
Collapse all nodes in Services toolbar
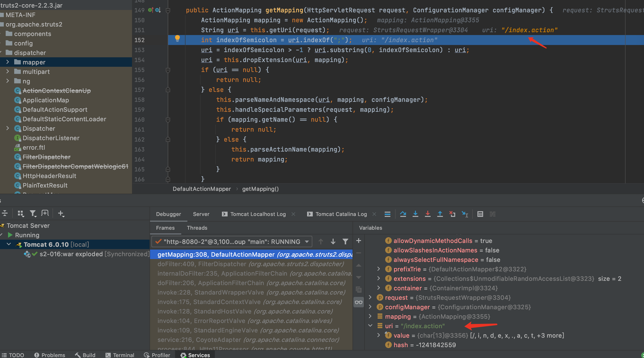(x=5, y=213)
